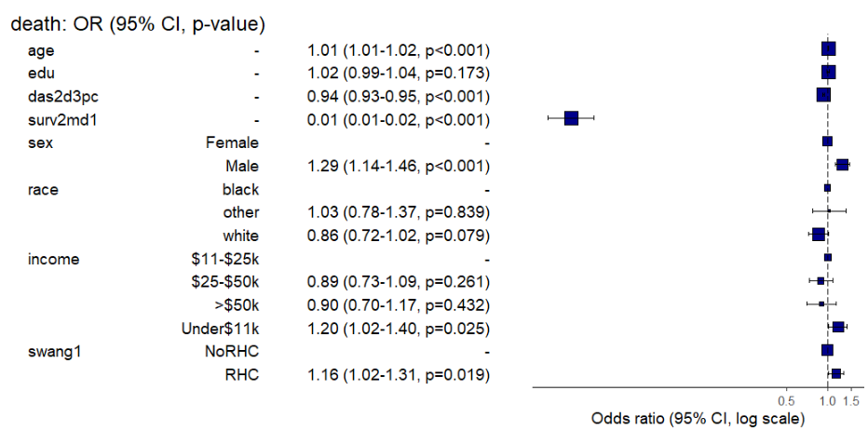Click the Under$11k income square marker
The height and width of the screenshot is (431, 868).
click(x=838, y=327)
